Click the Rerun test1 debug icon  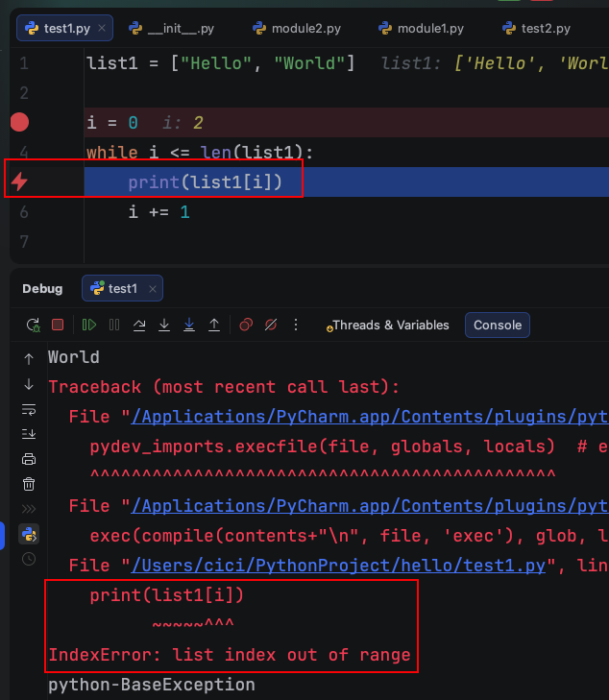point(33,326)
